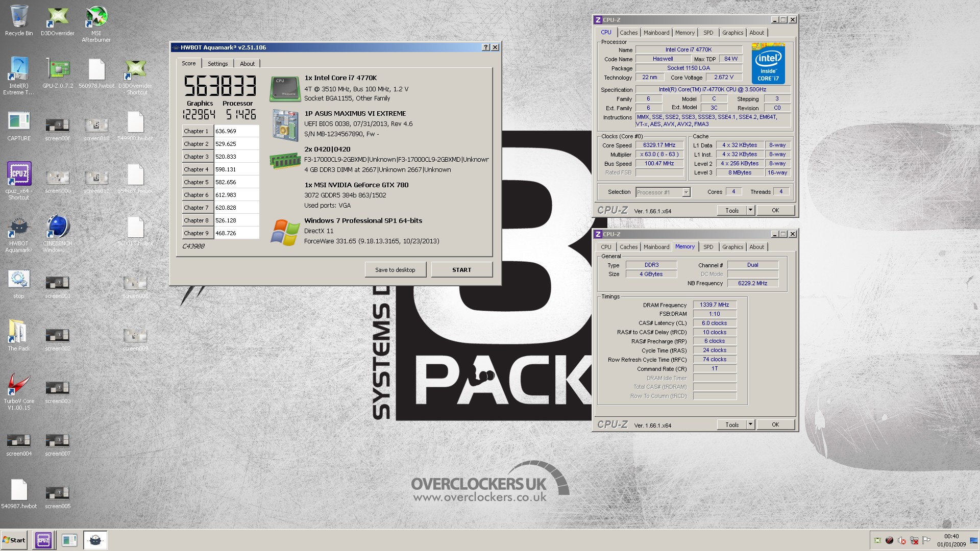Select the 549900.hwbot file
980x551 pixels.
(135, 126)
